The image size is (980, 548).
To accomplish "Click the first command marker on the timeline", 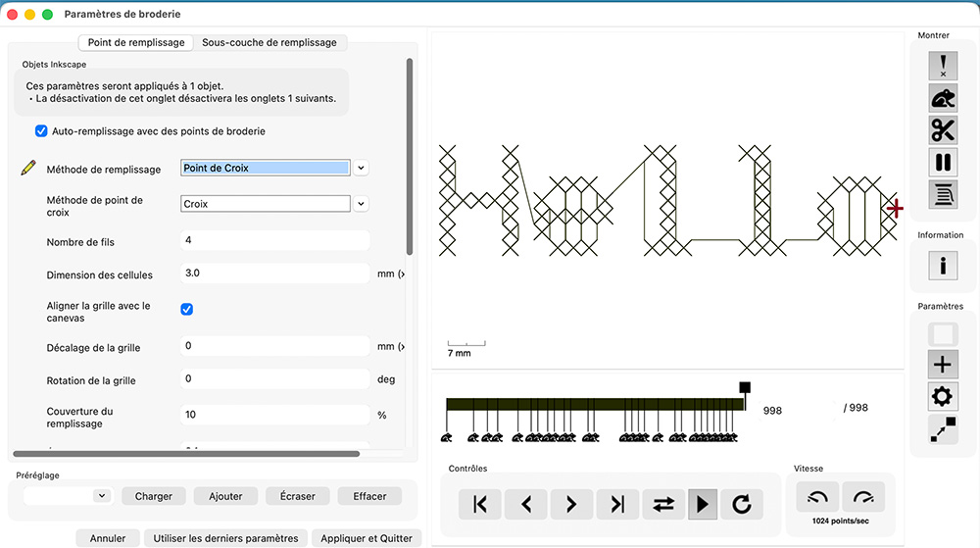I will pyautogui.click(x=446, y=437).
